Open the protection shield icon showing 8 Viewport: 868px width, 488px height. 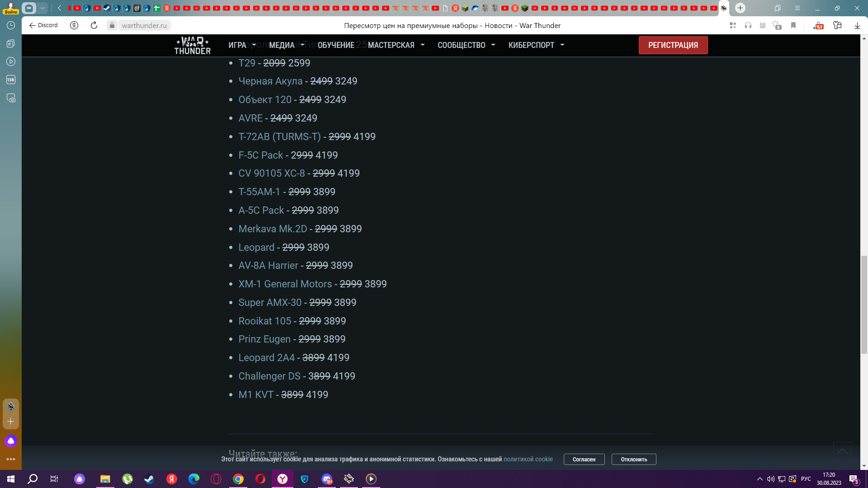(x=777, y=25)
